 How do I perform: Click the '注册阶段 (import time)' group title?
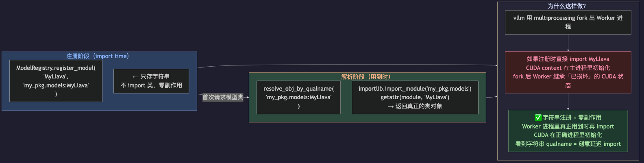98,56
